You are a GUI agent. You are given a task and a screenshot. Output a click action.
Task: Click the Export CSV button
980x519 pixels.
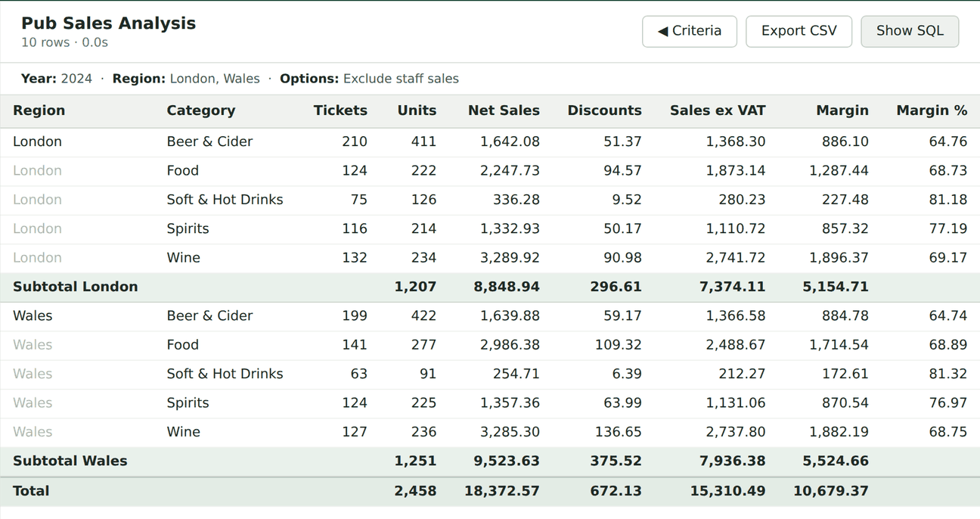799,31
